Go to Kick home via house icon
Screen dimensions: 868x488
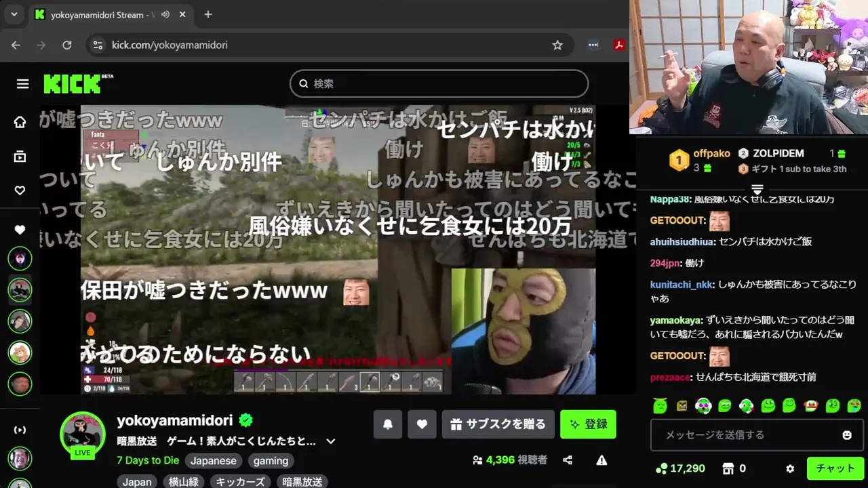20,122
